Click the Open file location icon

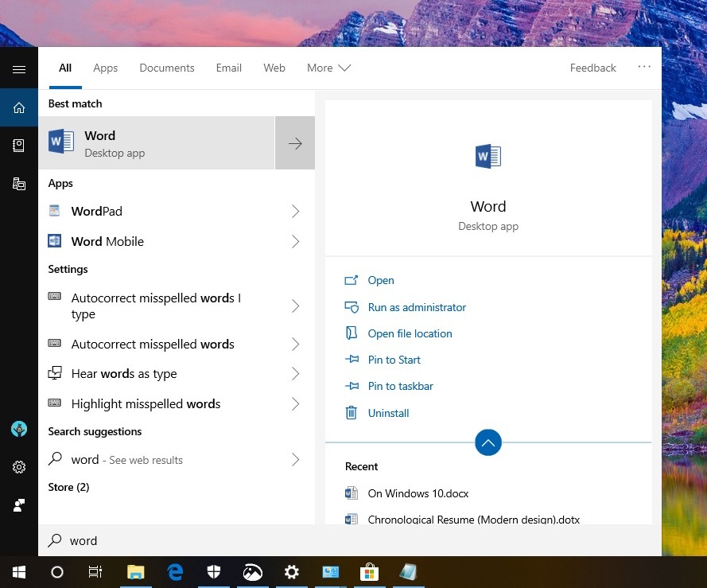(x=352, y=333)
